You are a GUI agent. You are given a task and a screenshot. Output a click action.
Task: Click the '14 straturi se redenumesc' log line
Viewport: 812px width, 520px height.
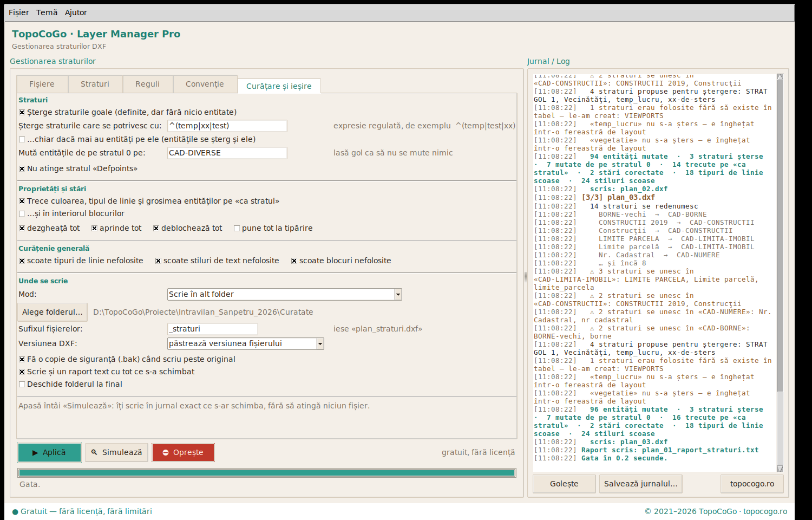coord(644,206)
